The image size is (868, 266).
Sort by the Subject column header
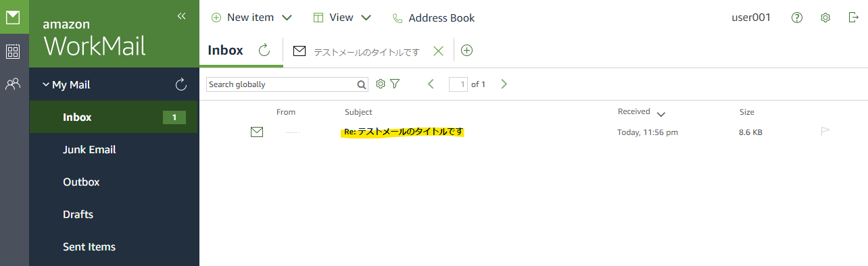click(358, 112)
